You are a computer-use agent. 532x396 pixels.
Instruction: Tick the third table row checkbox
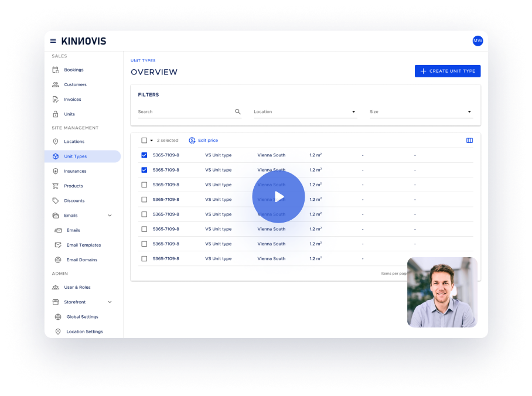pos(144,185)
